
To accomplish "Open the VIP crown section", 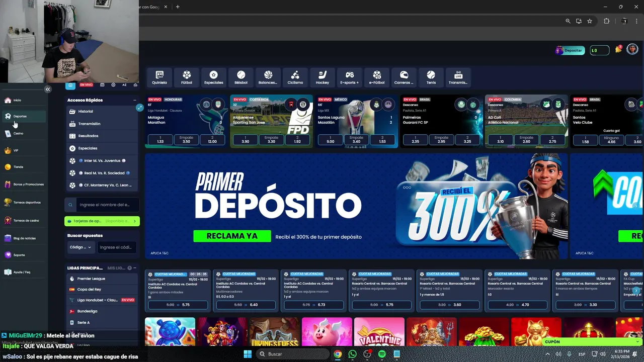I will tap(16, 150).
